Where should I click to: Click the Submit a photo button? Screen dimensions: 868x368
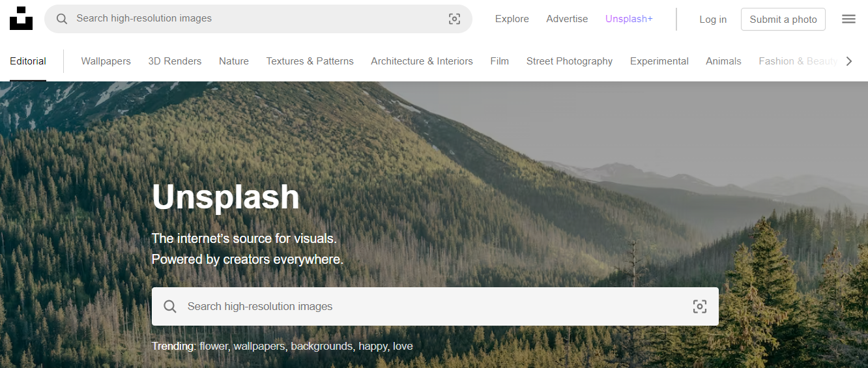(x=783, y=20)
